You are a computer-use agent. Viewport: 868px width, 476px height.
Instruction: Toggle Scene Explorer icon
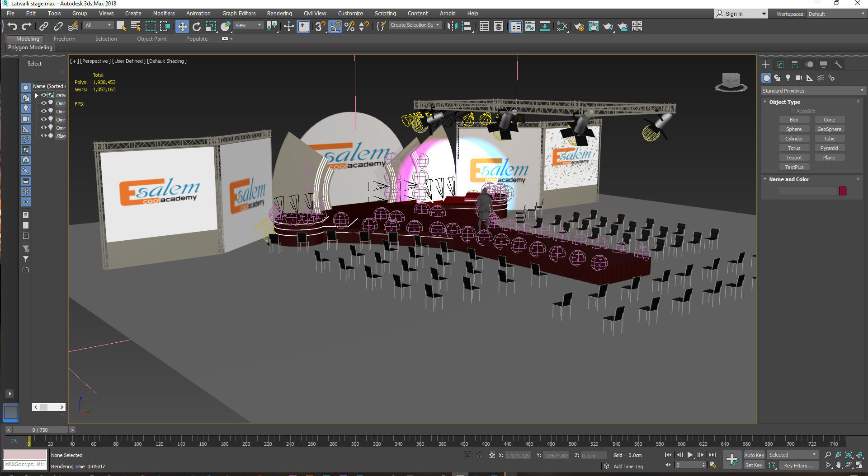[484, 27]
